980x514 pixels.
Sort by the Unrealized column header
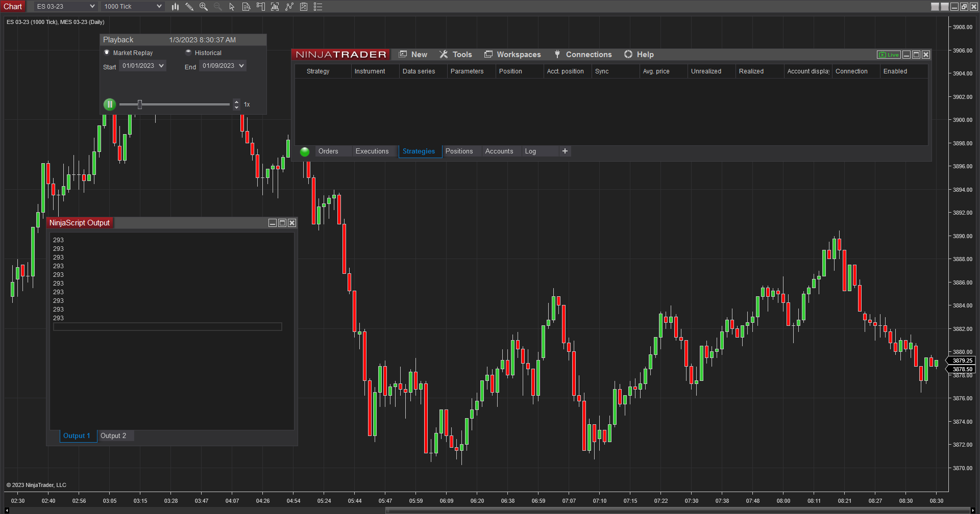[712, 71]
